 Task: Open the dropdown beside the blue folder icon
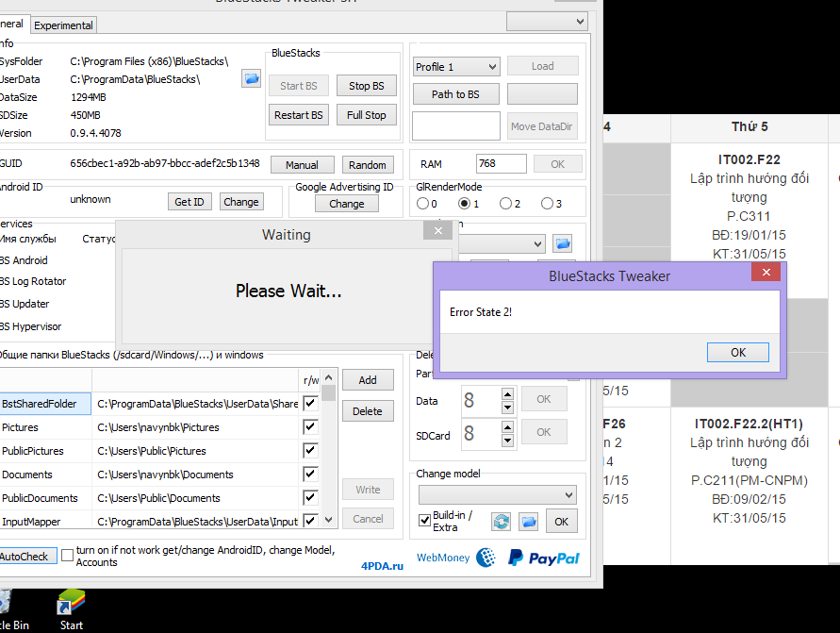(x=502, y=244)
